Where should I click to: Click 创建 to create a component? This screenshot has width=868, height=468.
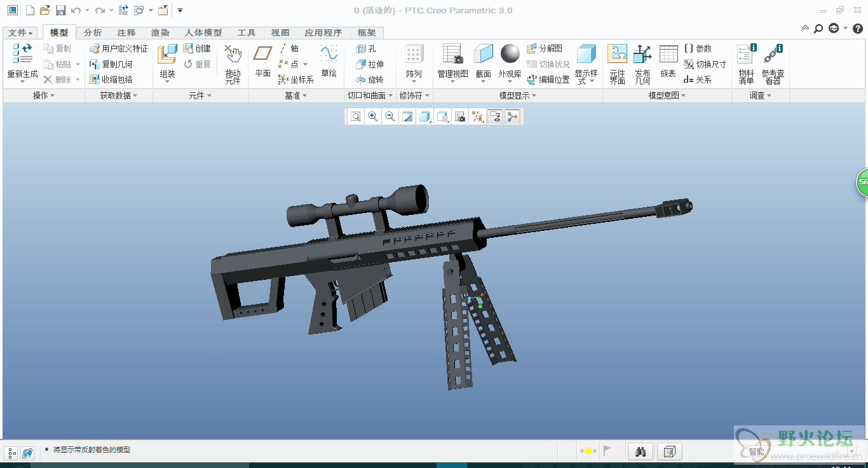tap(196, 48)
